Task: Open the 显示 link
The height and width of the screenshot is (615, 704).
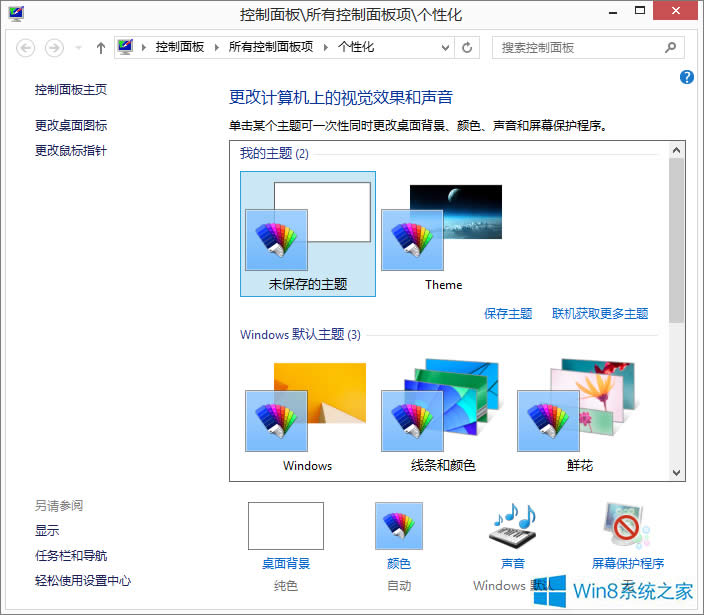Action: pos(47,531)
